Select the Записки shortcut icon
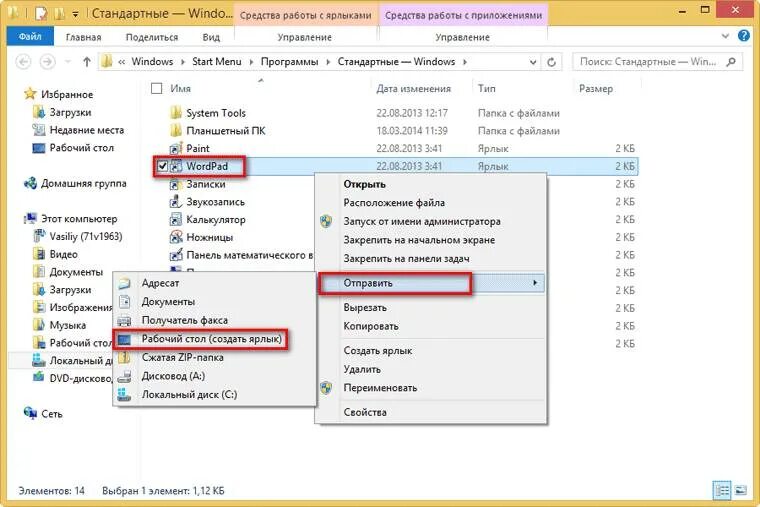 176,184
